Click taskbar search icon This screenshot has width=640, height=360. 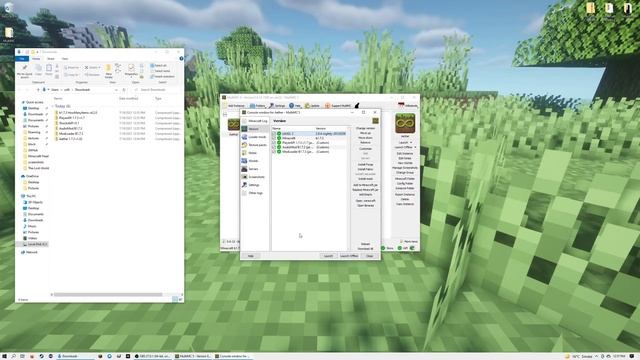point(13,356)
